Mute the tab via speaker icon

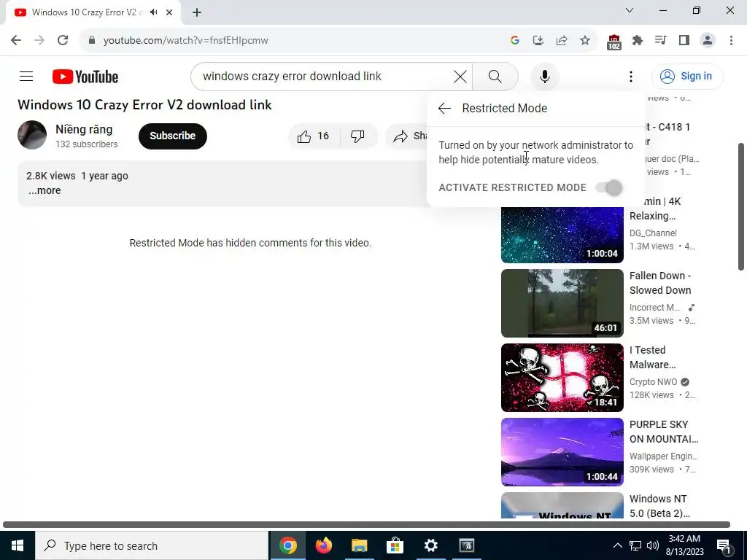click(x=153, y=12)
